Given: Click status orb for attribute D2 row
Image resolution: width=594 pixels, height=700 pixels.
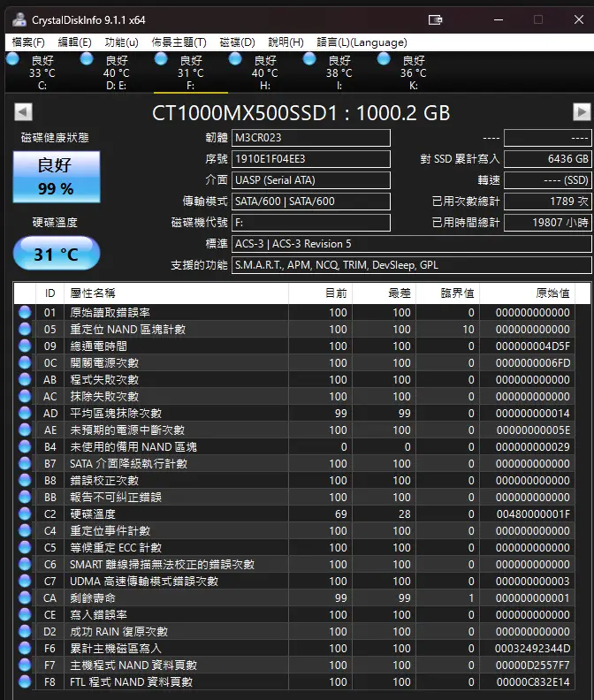Looking at the screenshot, I should [25, 631].
